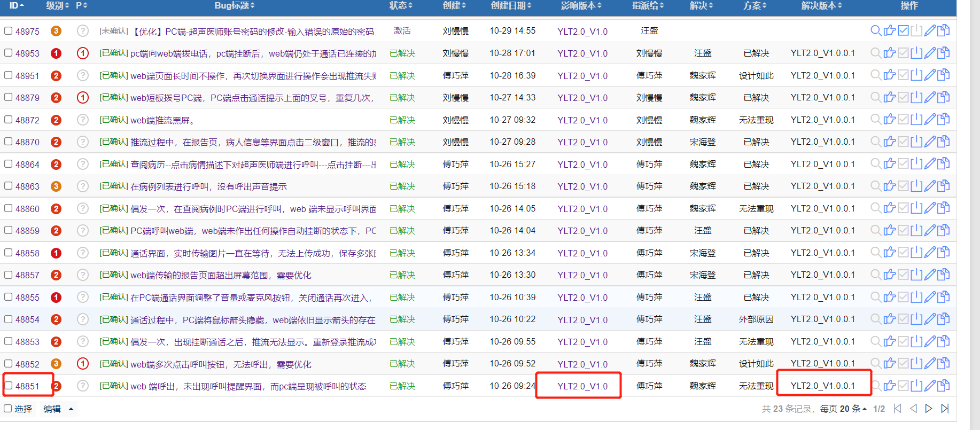This screenshot has height=430, width=980.
Task: Go to the next page of records
Action: click(929, 409)
